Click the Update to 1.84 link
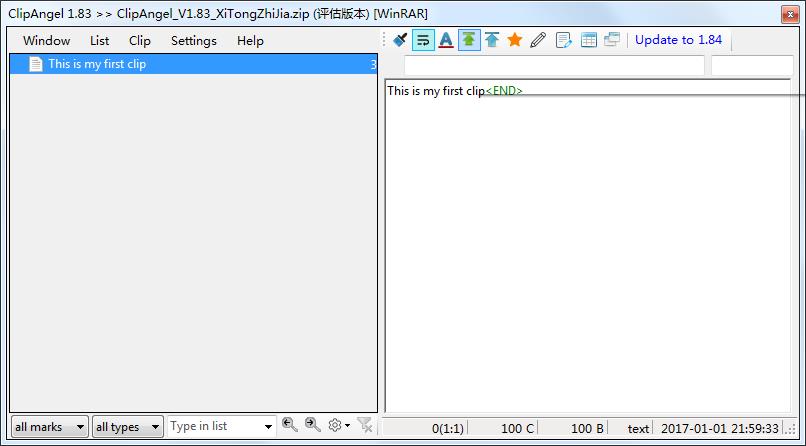Viewport: 806px width, 446px height. coord(679,40)
